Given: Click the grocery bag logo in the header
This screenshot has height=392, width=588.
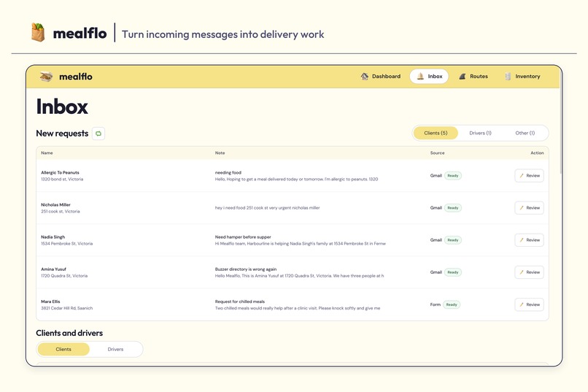Looking at the screenshot, I should pos(38,32).
